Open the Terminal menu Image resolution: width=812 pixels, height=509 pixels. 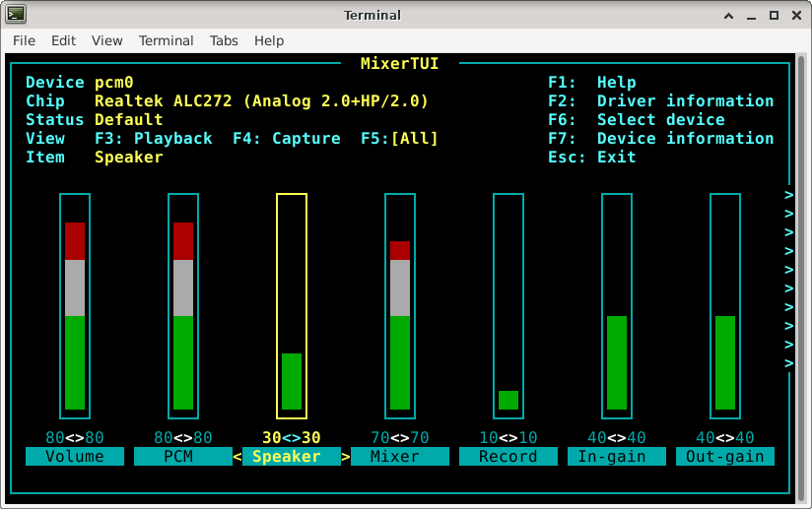coord(166,40)
